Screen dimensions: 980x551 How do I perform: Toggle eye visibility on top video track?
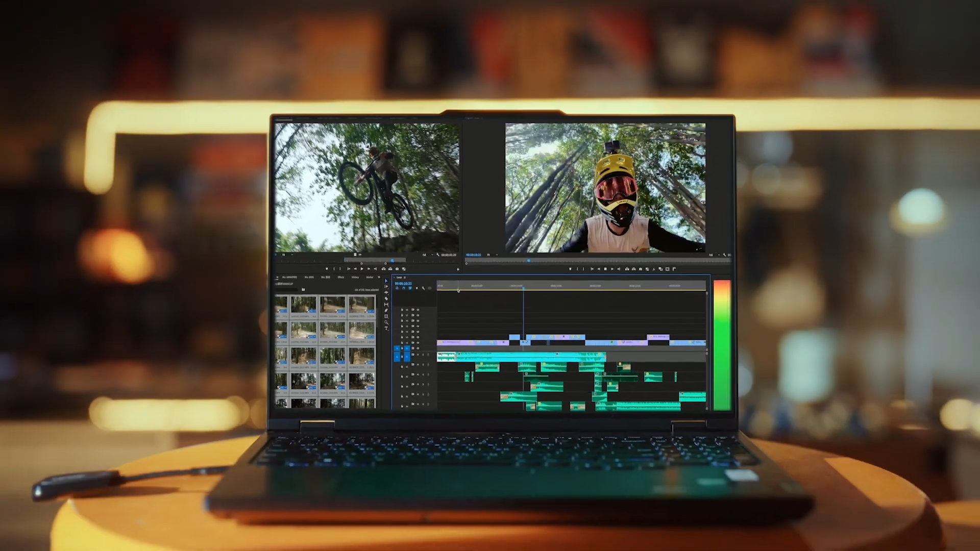point(418,310)
